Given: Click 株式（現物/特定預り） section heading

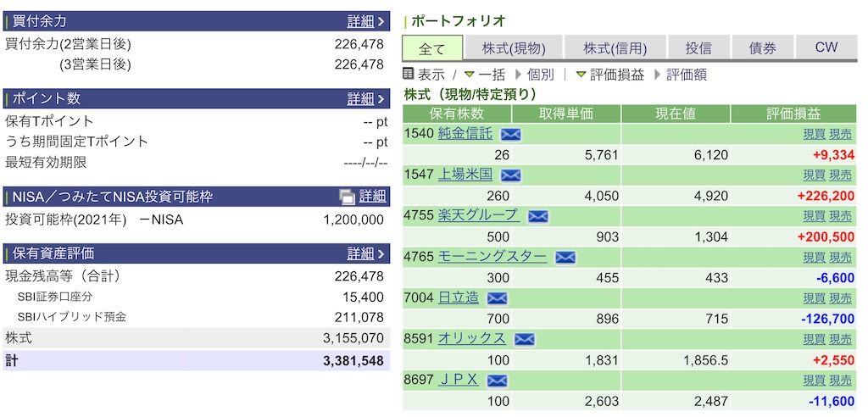Looking at the screenshot, I should (x=470, y=94).
